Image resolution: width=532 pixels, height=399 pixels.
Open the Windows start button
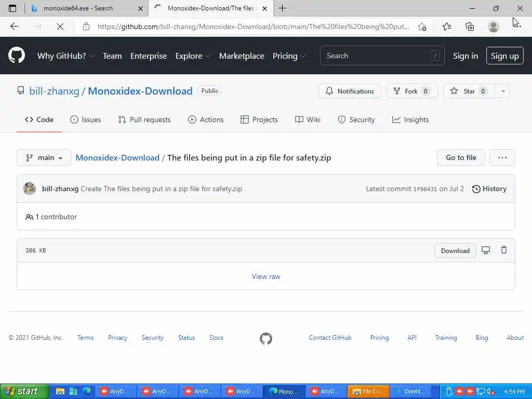click(24, 391)
